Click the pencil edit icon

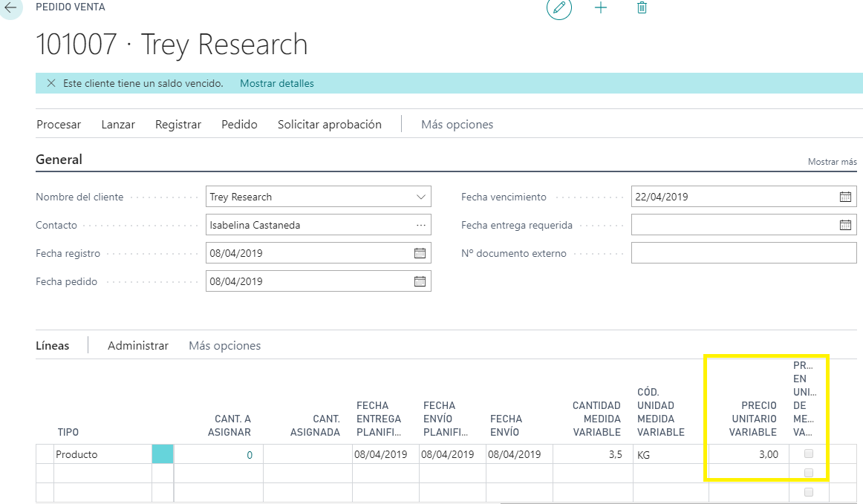(558, 7)
